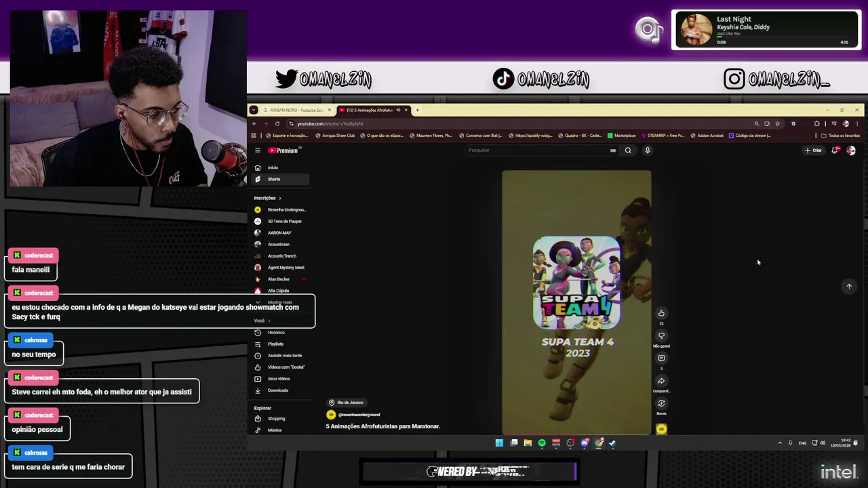
Task: Open Acoustician subscription channel
Action: [281, 244]
